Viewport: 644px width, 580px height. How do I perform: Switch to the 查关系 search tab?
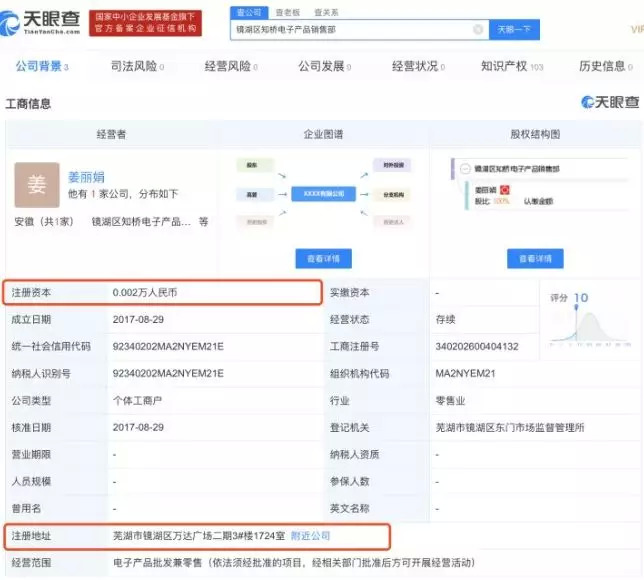pos(326,11)
